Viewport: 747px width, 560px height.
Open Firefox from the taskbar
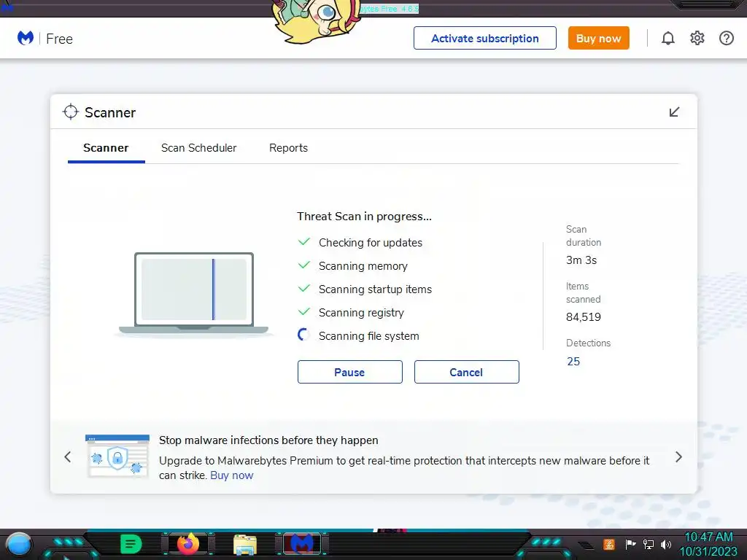tap(188, 544)
